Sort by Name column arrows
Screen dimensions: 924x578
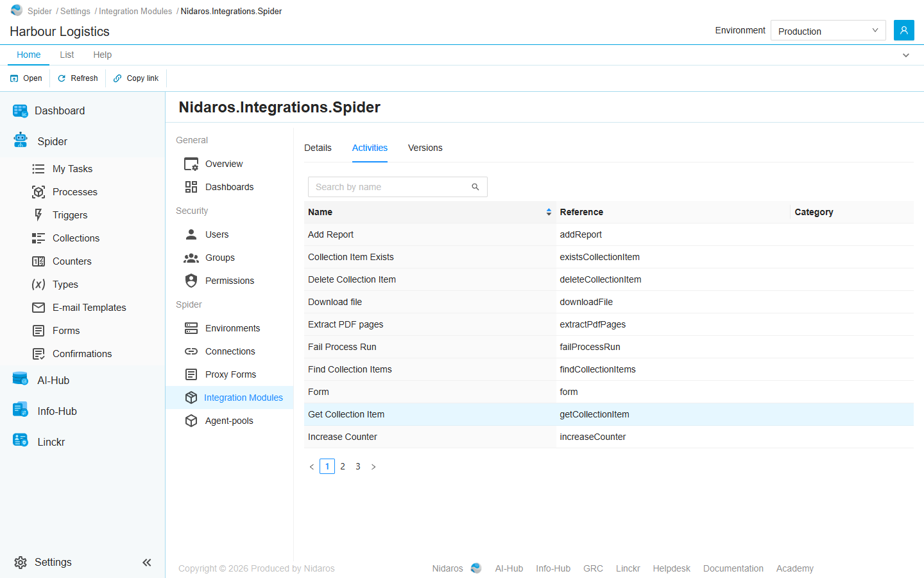[x=549, y=212]
